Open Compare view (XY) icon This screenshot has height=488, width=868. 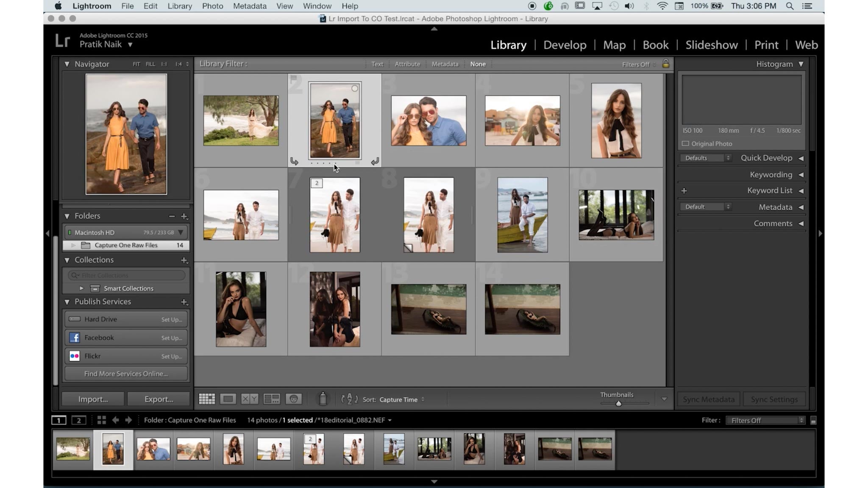250,399
